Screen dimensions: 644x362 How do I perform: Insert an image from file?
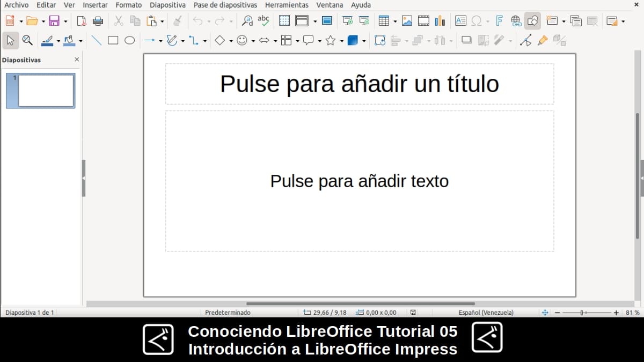click(407, 21)
